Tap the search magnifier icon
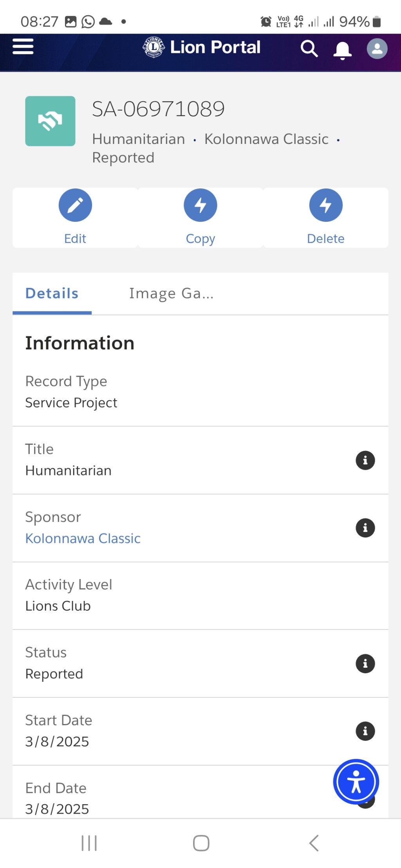Screen dimensions: 401x868 [309, 49]
